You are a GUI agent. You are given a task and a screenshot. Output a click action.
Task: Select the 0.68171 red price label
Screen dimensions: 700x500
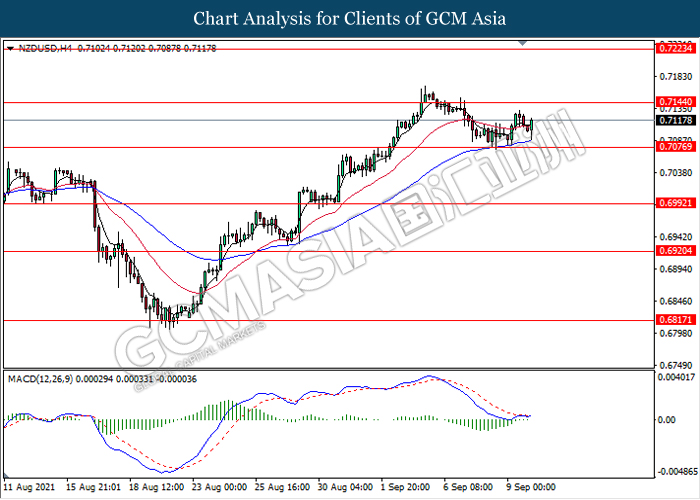[675, 320]
